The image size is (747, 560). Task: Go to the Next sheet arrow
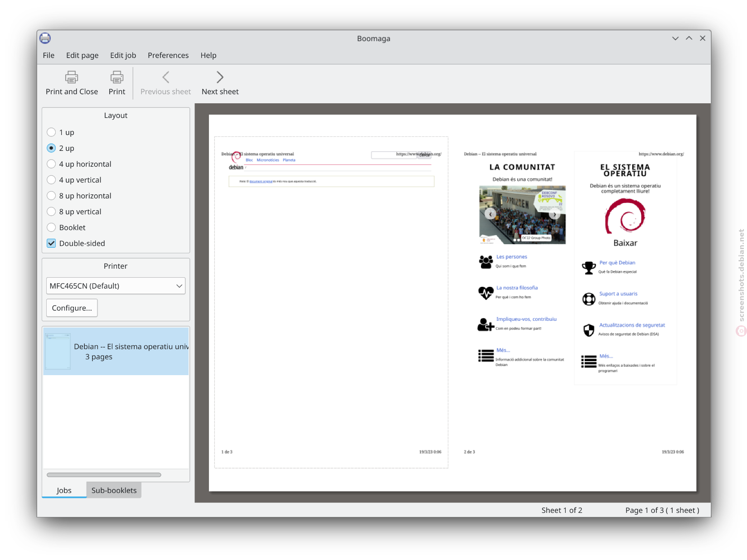[220, 77]
